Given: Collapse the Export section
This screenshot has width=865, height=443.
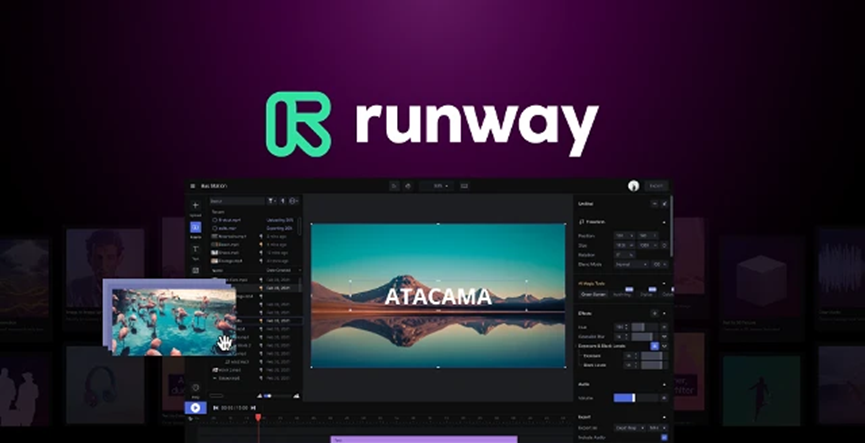Looking at the screenshot, I should point(664,417).
